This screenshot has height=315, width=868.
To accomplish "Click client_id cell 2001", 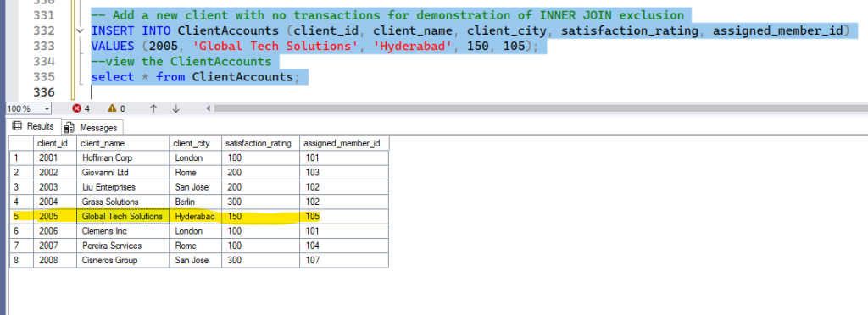I will [55, 157].
